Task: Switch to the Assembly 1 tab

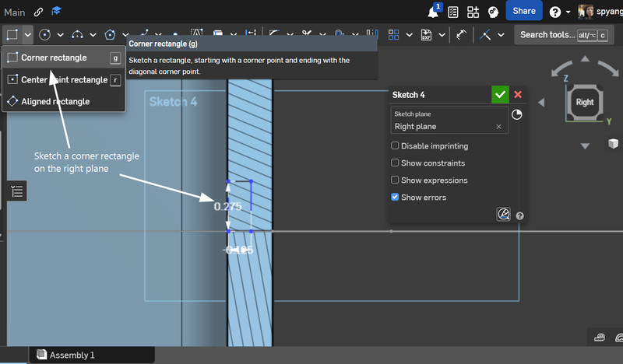Action: [x=91, y=355]
